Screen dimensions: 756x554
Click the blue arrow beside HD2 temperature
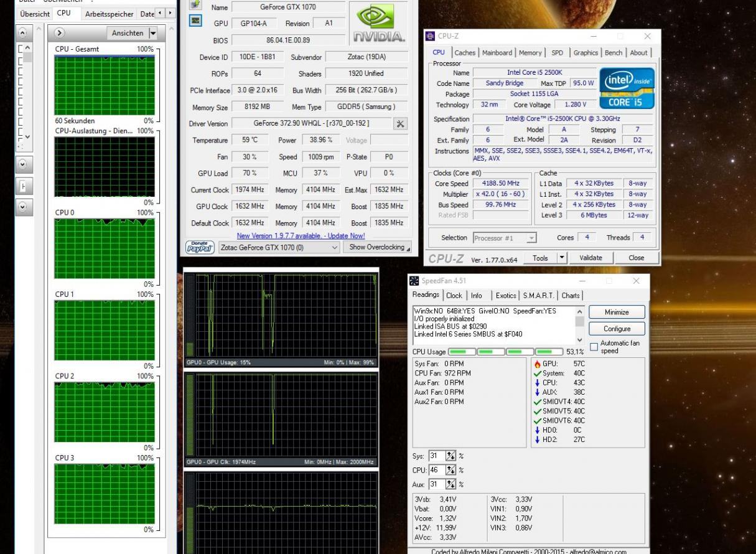click(538, 439)
